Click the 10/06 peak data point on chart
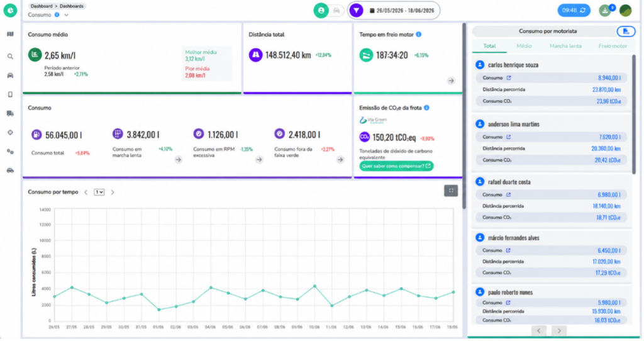The height and width of the screenshot is (341, 644). (x=314, y=286)
